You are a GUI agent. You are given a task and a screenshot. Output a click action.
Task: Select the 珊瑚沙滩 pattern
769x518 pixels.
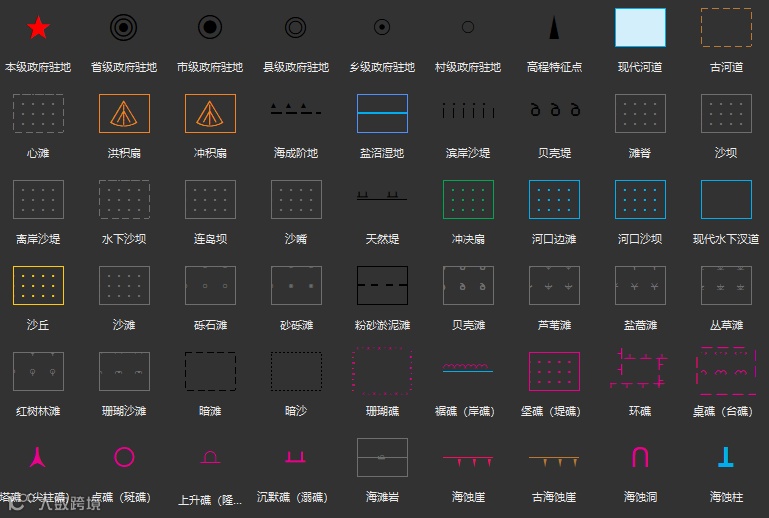[124, 371]
